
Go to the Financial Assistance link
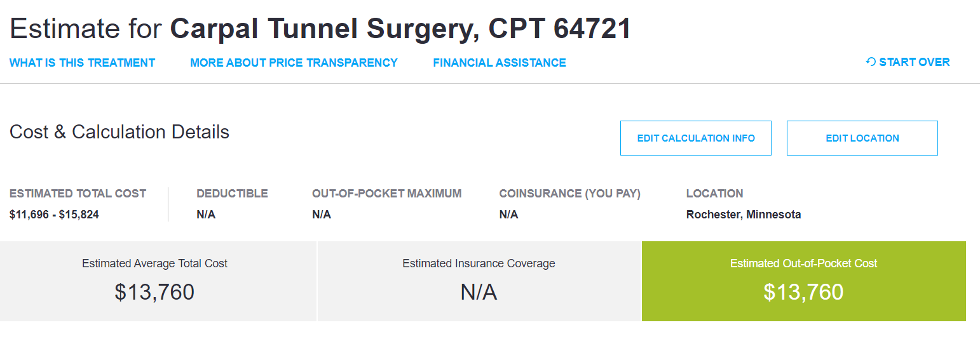click(500, 63)
